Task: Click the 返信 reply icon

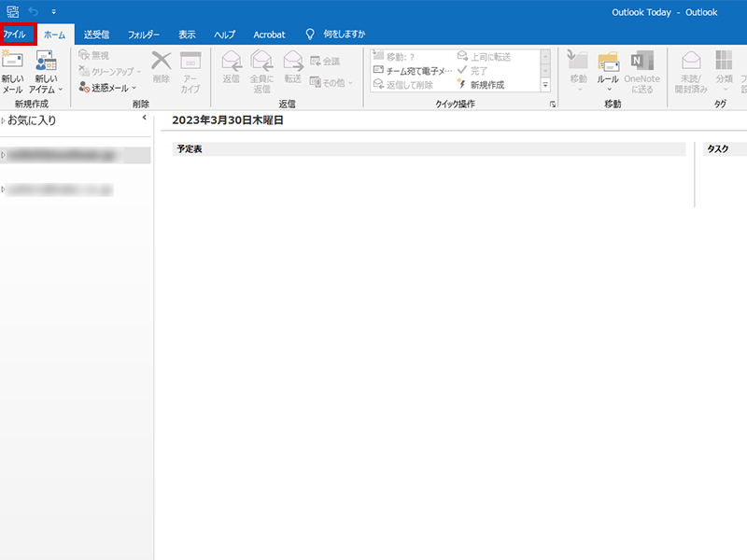Action: [232, 61]
